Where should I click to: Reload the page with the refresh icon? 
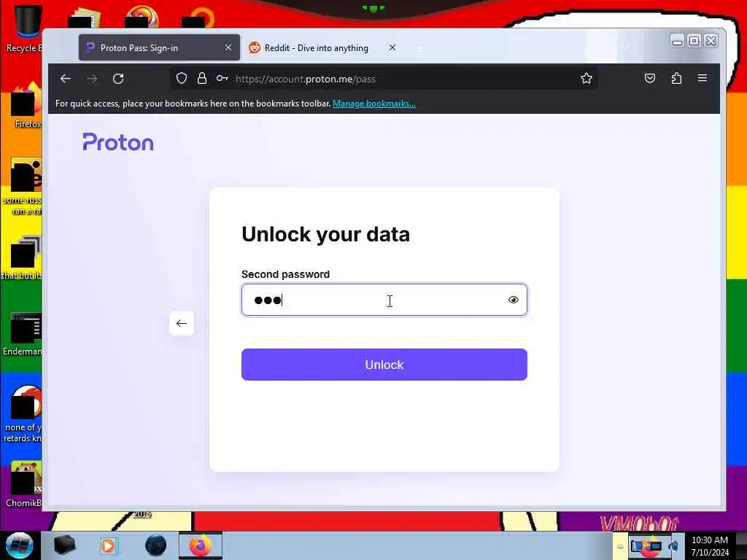click(118, 79)
